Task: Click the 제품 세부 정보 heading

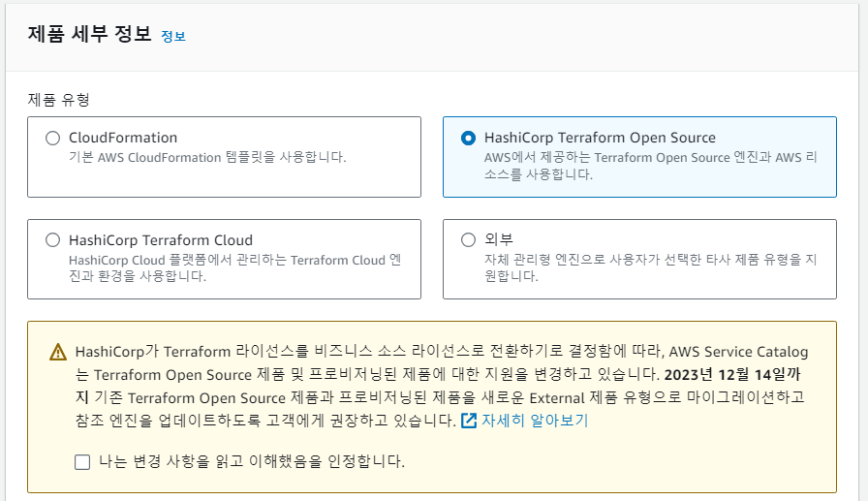Action: 90,34
